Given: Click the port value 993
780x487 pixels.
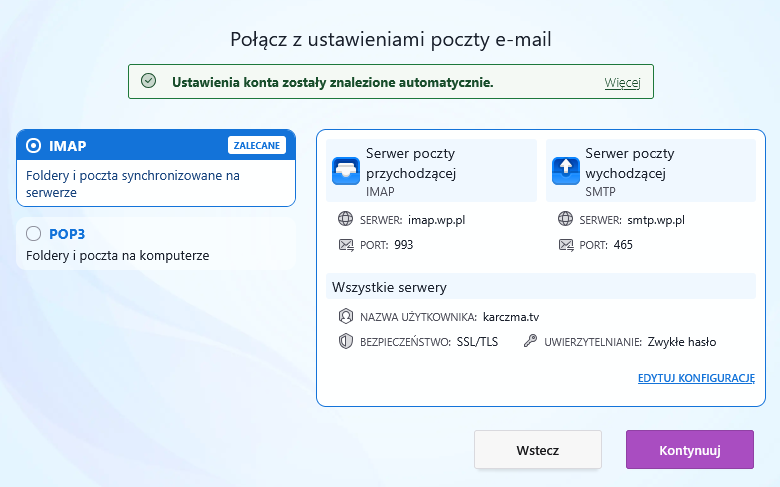Looking at the screenshot, I should (403, 245).
